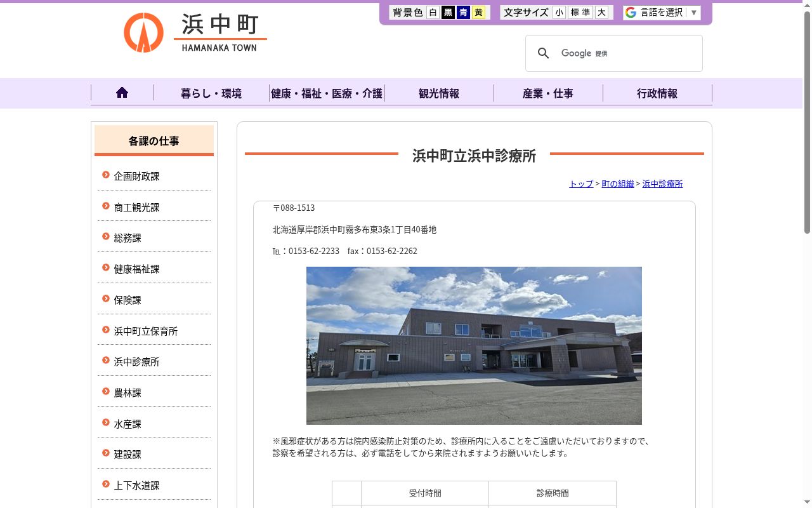Click the Hamanaka Town logo emblem
Screen dimensions: 812x508
[143, 32]
